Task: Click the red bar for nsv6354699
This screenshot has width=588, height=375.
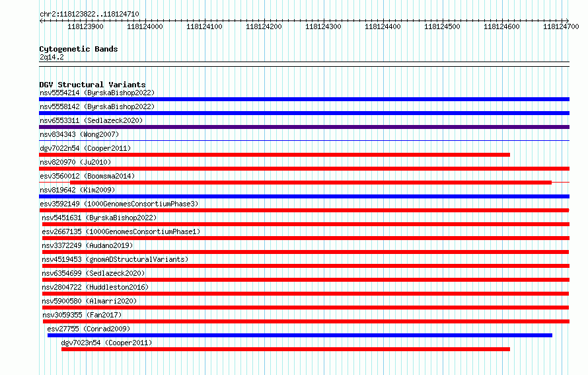Action: pyautogui.click(x=306, y=280)
